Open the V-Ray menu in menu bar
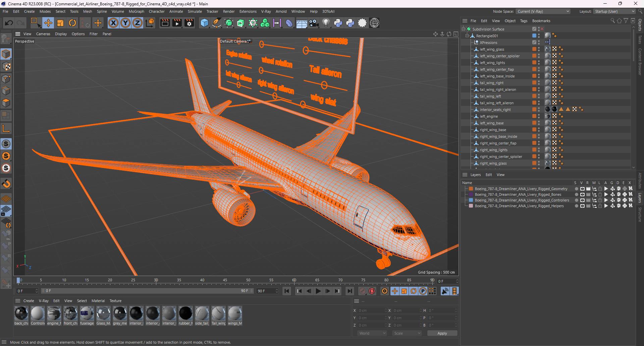 266,11
